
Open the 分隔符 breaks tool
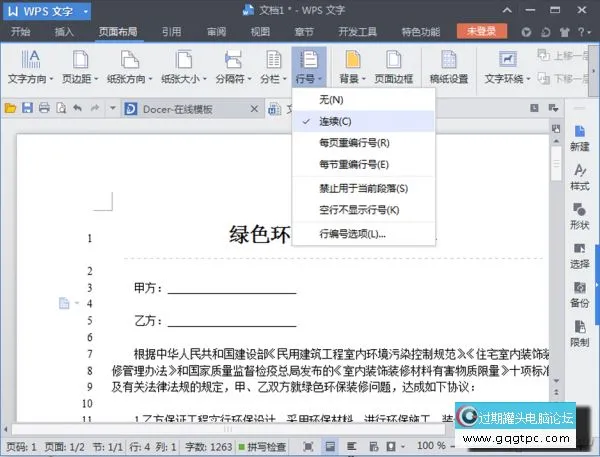tap(233, 67)
